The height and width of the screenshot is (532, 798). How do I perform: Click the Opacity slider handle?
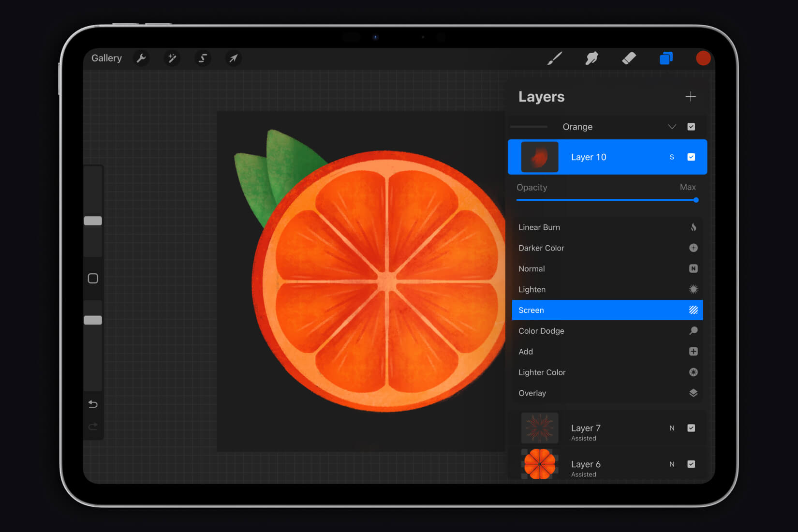(696, 200)
